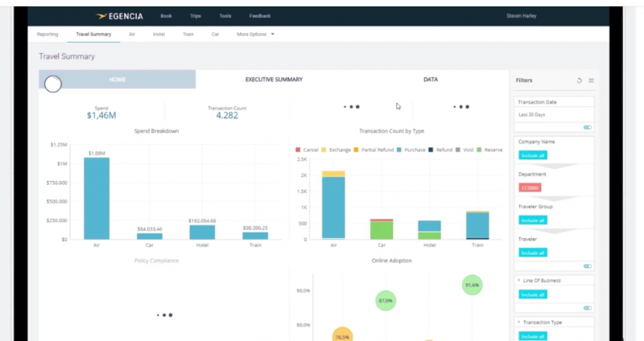The height and width of the screenshot is (341, 644).
Task: Click Include all under Traveler
Action: (x=533, y=253)
